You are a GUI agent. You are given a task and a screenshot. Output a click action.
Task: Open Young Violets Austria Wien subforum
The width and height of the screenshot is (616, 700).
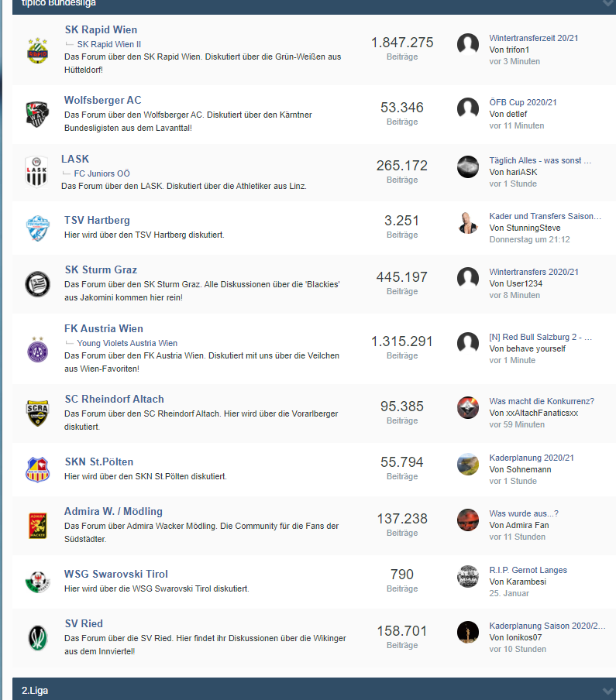click(x=127, y=343)
